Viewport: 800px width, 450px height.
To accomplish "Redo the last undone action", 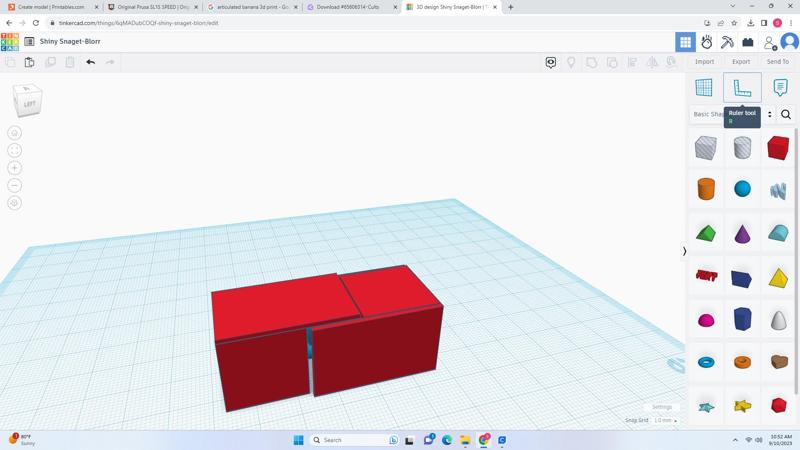I will pos(110,62).
